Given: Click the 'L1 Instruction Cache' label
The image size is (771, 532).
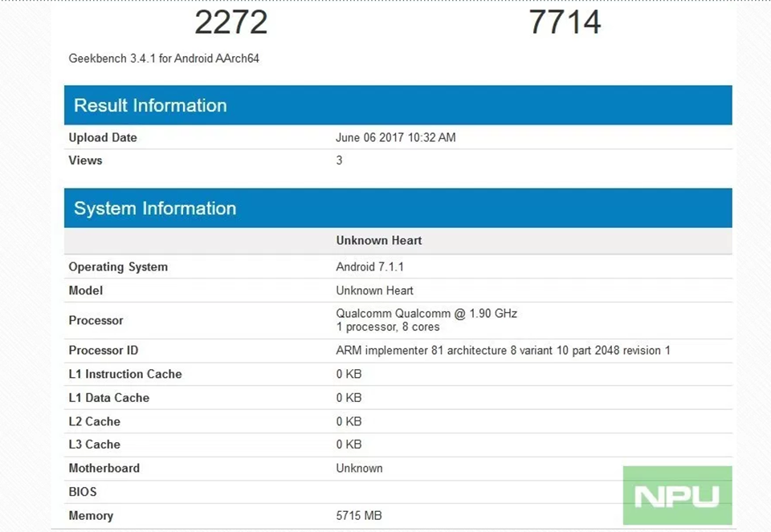Looking at the screenshot, I should [x=125, y=374].
